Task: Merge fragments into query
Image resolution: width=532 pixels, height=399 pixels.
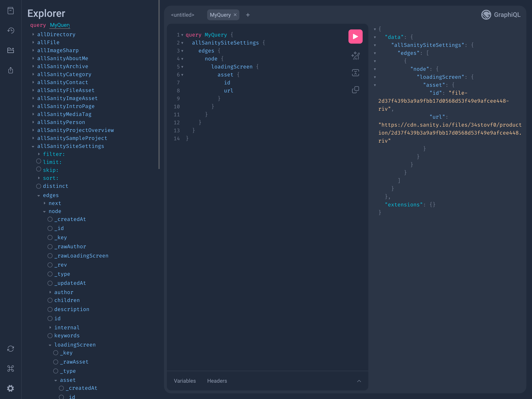Action: pos(355,73)
